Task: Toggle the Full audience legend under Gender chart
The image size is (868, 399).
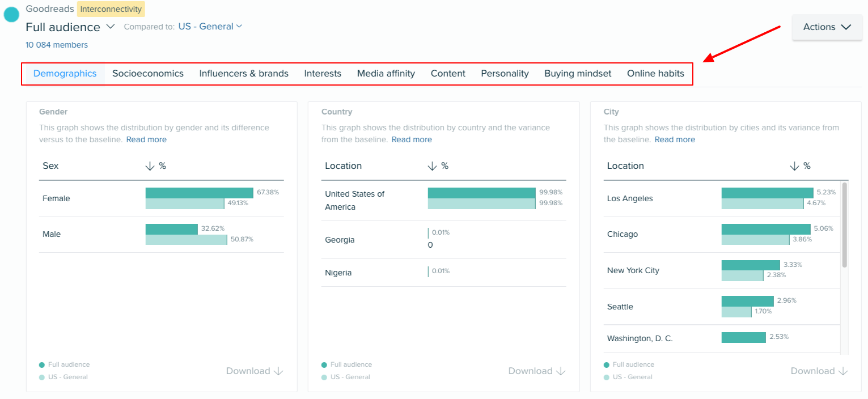Action: tap(64, 364)
